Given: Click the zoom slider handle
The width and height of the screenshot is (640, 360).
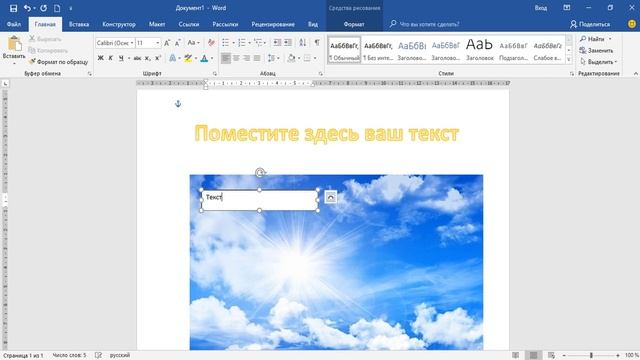Looking at the screenshot, I should (591, 356).
